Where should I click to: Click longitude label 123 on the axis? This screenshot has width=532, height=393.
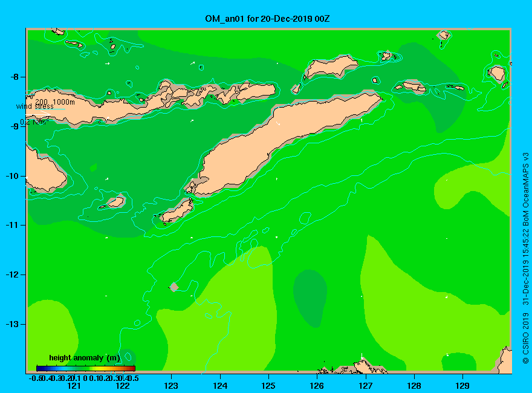pos(171,386)
